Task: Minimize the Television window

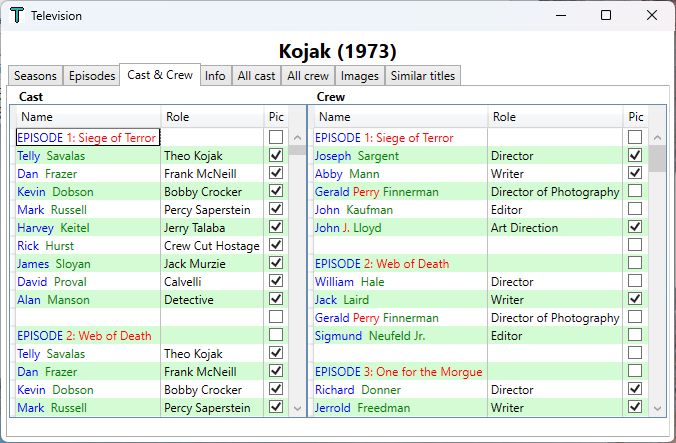Action: tap(561, 16)
